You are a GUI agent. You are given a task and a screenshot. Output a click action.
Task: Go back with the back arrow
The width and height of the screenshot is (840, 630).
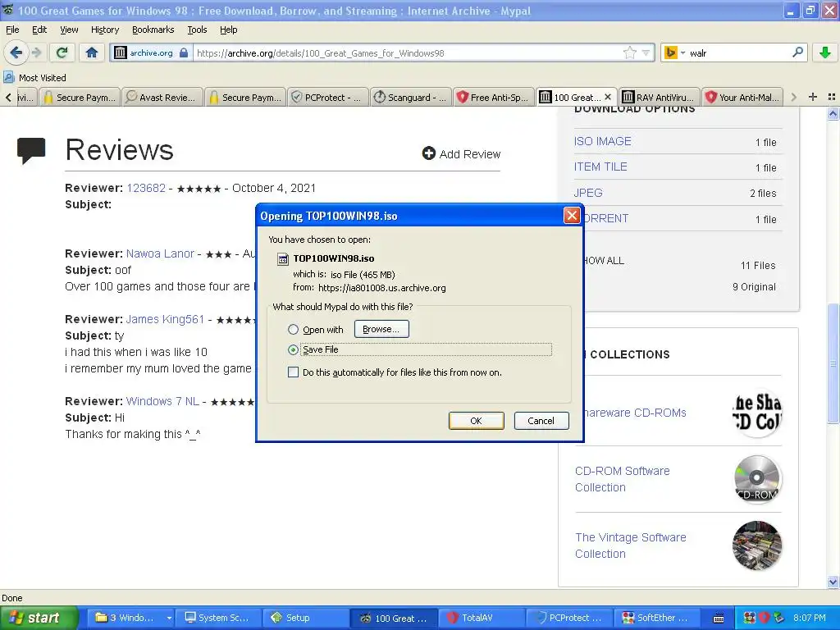pos(16,52)
